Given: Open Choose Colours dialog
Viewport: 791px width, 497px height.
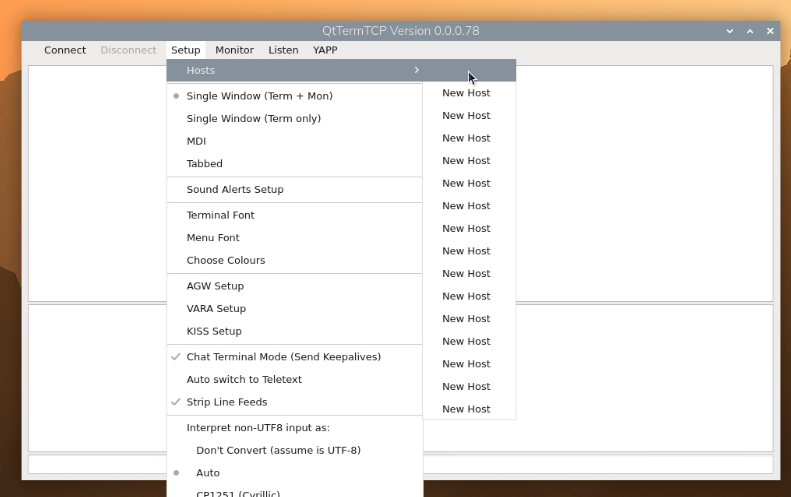Looking at the screenshot, I should (226, 261).
